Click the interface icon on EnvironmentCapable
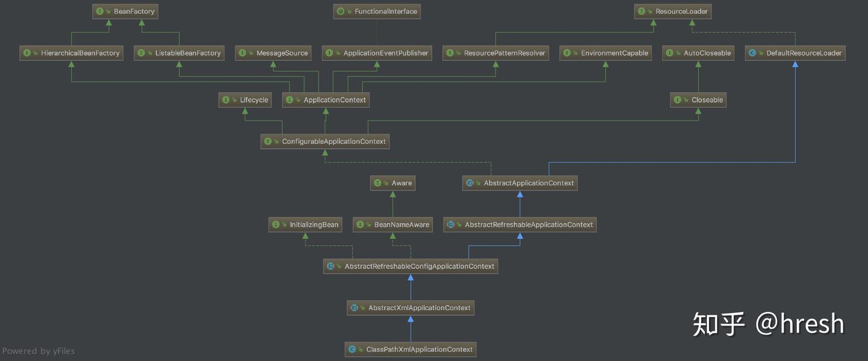868x361 pixels. pos(567,53)
